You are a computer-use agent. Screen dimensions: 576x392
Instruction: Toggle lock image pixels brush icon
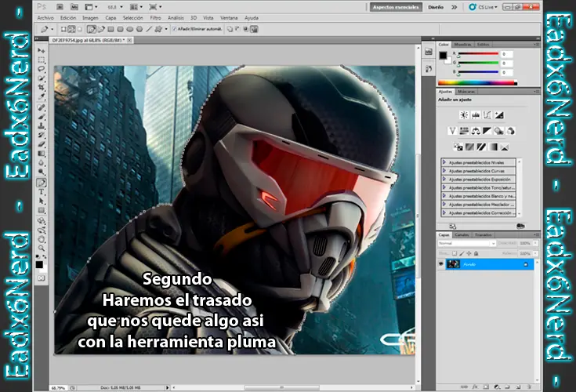[462, 253]
